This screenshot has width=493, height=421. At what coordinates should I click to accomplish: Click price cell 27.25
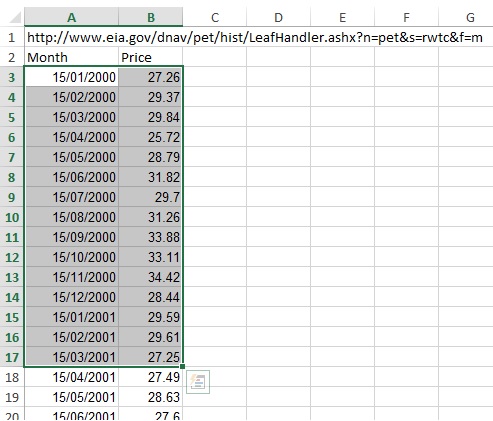(151, 357)
